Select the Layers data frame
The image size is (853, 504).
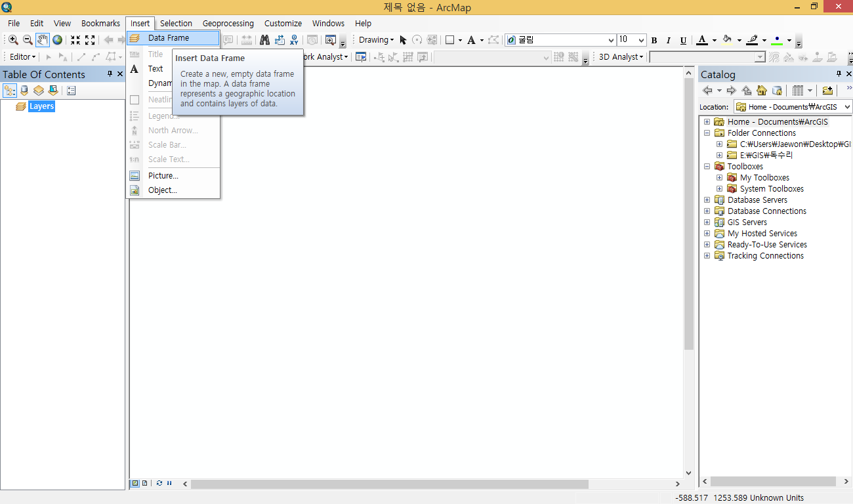(41, 106)
